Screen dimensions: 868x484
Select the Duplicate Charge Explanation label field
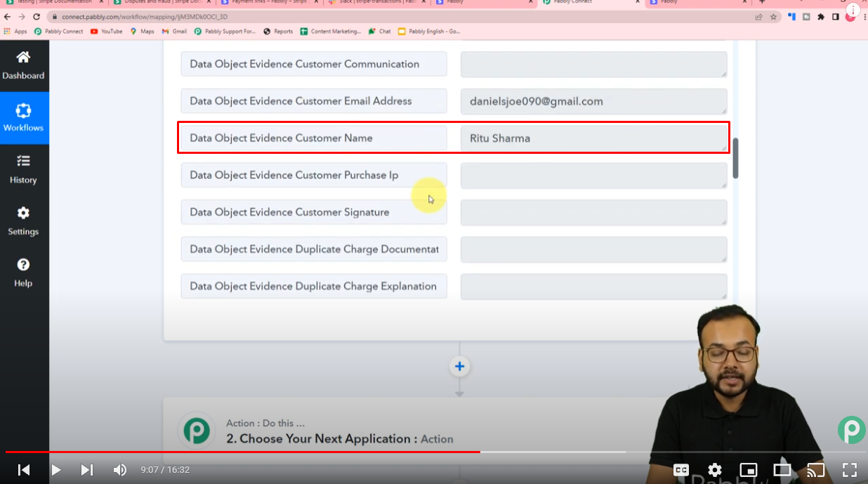click(x=314, y=287)
